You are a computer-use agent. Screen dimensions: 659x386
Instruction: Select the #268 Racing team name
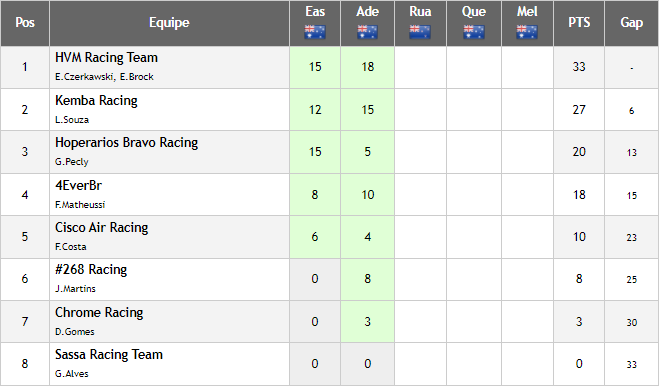91,270
